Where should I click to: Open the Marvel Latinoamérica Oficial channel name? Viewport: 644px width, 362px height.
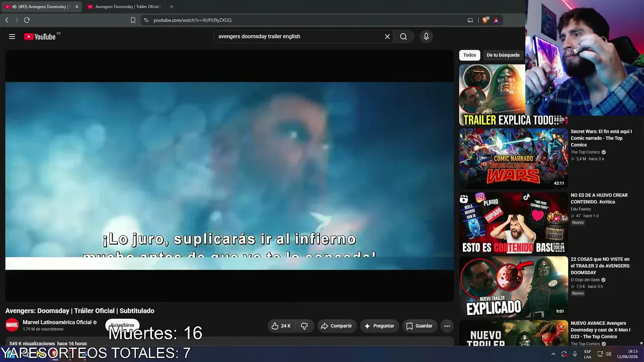57,322
